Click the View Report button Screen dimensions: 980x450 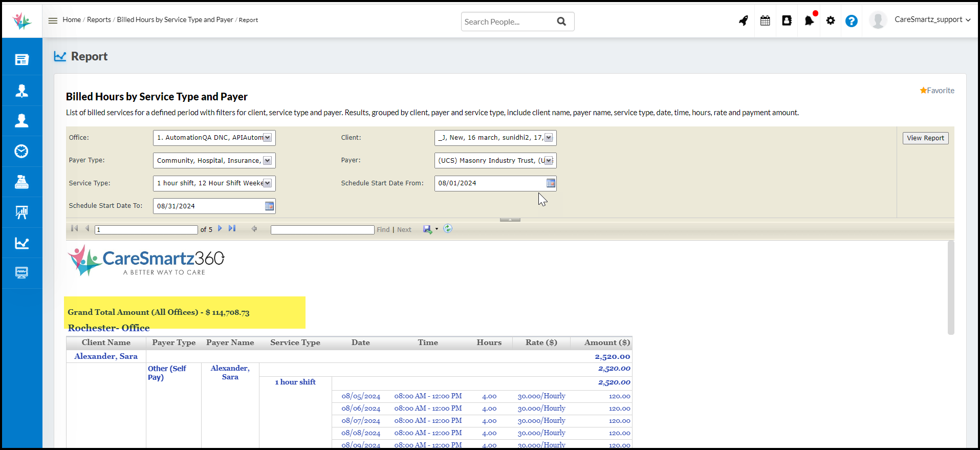pos(925,138)
